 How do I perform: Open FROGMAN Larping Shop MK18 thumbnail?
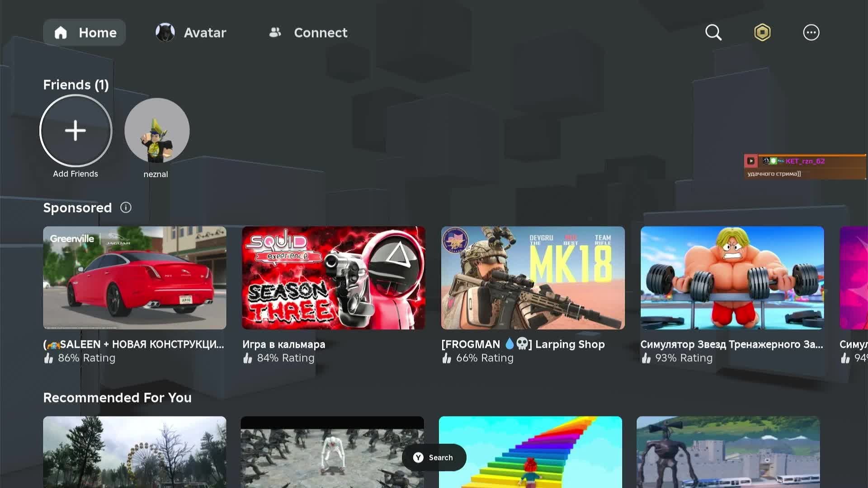[533, 277]
